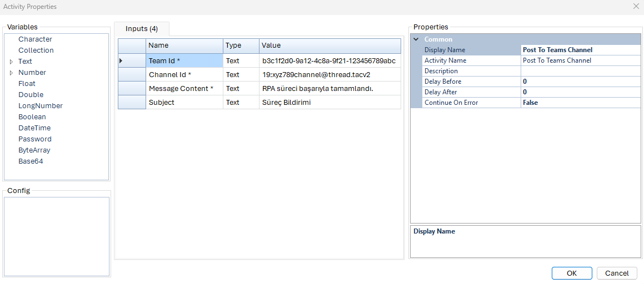Click the Continue On Error value False
644x284 pixels.
point(580,103)
